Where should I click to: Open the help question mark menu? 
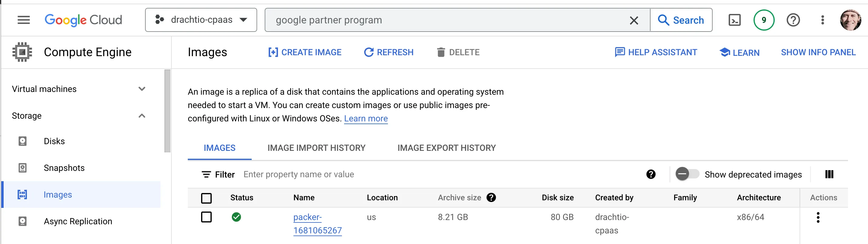tap(793, 20)
